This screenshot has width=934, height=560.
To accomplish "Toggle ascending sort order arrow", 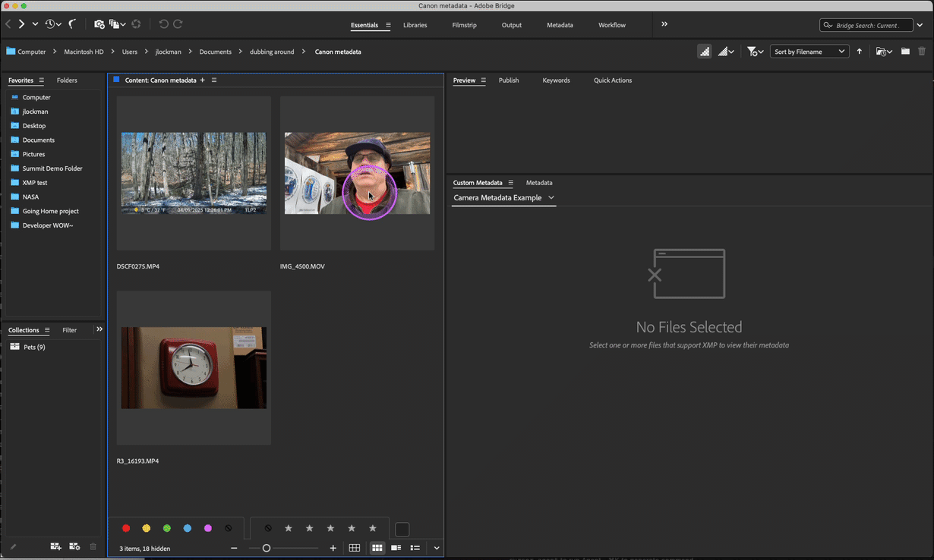I will coord(860,52).
